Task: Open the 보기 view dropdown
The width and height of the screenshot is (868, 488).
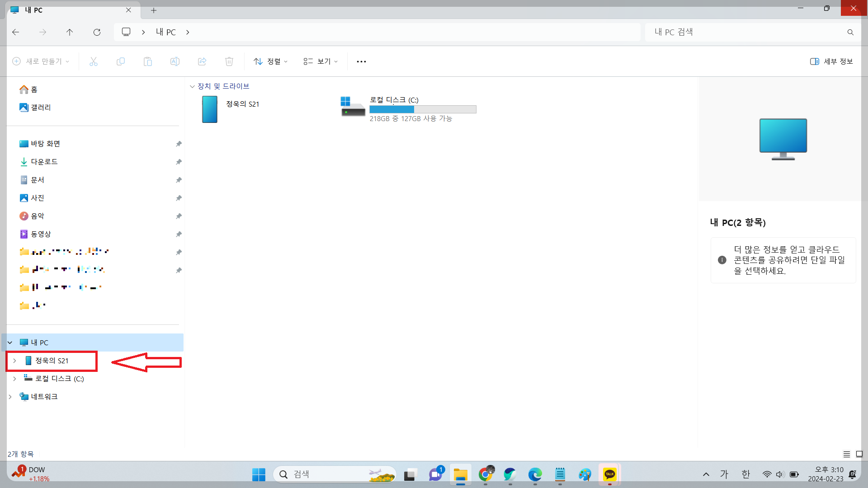Action: (320, 61)
